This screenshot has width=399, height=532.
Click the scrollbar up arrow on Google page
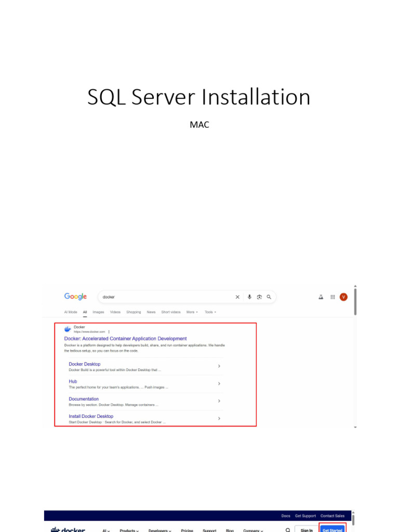(x=355, y=286)
